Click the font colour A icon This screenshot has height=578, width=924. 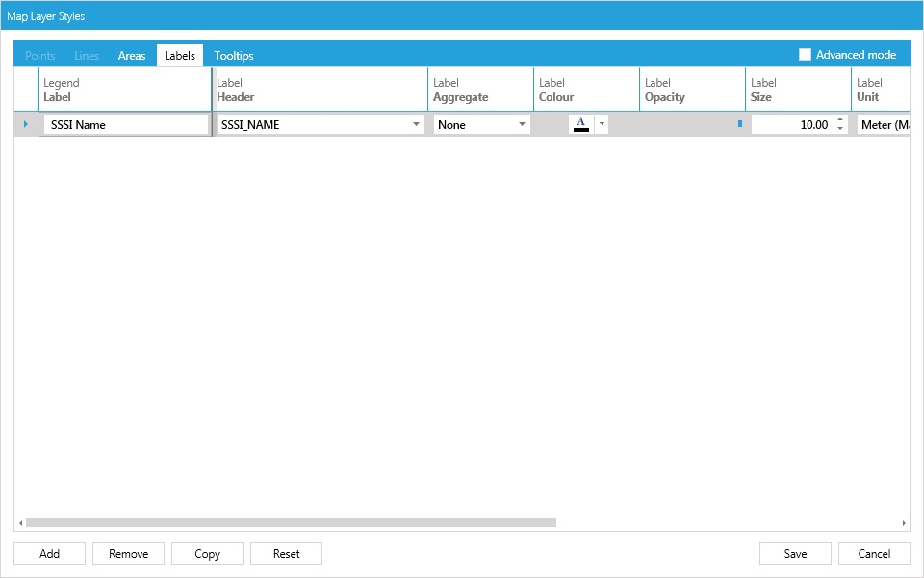point(582,123)
